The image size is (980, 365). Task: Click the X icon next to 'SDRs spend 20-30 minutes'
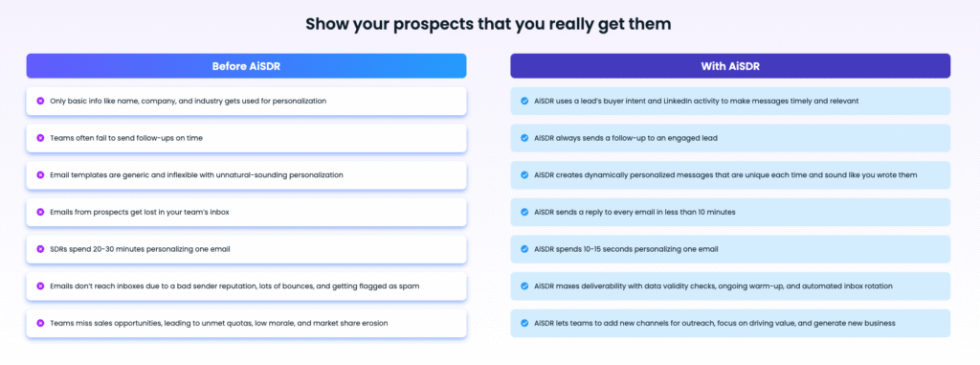(x=40, y=249)
